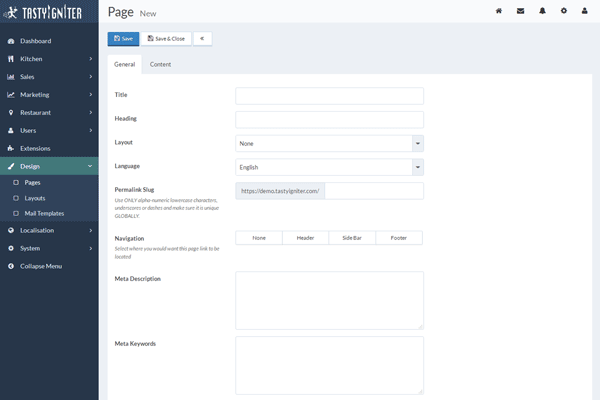Switch to the Content tab
This screenshot has height=400, width=600.
click(x=160, y=65)
